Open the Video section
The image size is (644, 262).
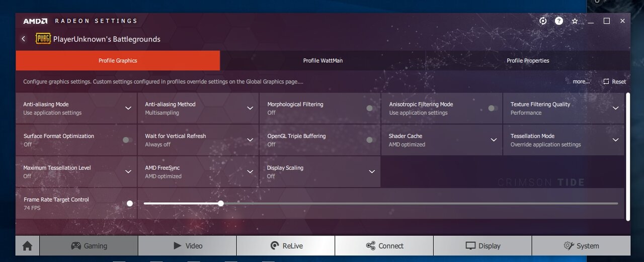(187, 246)
